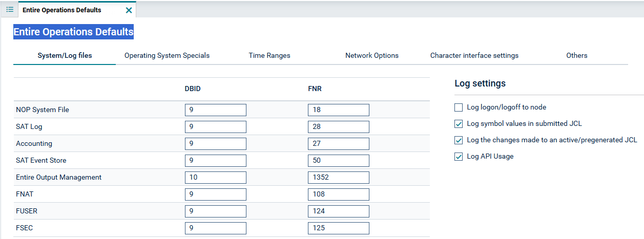This screenshot has width=644, height=239.
Task: Select the System/Log files tab
Action: click(65, 55)
